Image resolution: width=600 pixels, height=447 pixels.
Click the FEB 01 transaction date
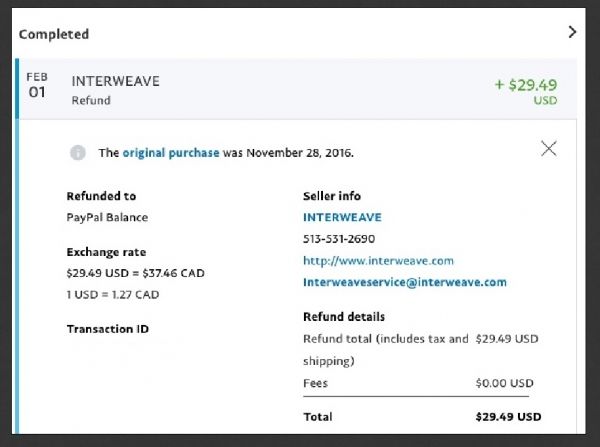[x=37, y=86]
